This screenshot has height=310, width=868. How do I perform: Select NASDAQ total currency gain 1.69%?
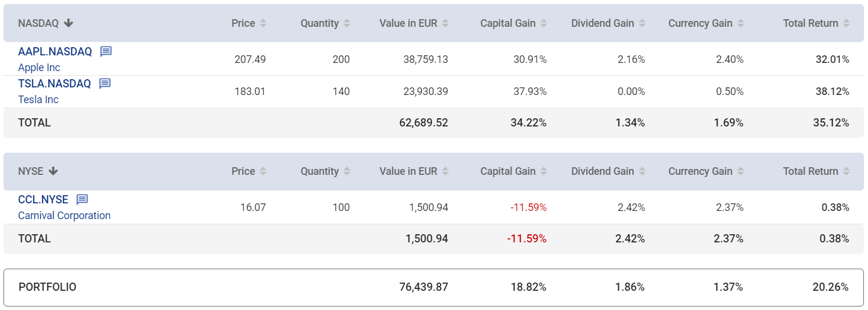[729, 123]
